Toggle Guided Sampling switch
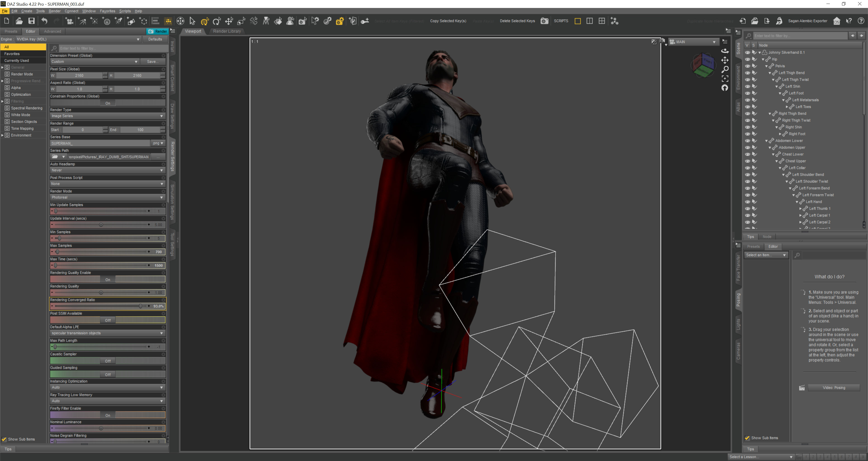The height and width of the screenshot is (461, 868). (x=108, y=375)
